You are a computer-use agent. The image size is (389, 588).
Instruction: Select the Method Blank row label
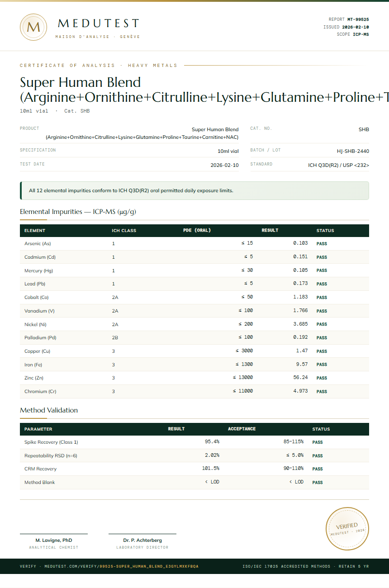pyautogui.click(x=39, y=483)
